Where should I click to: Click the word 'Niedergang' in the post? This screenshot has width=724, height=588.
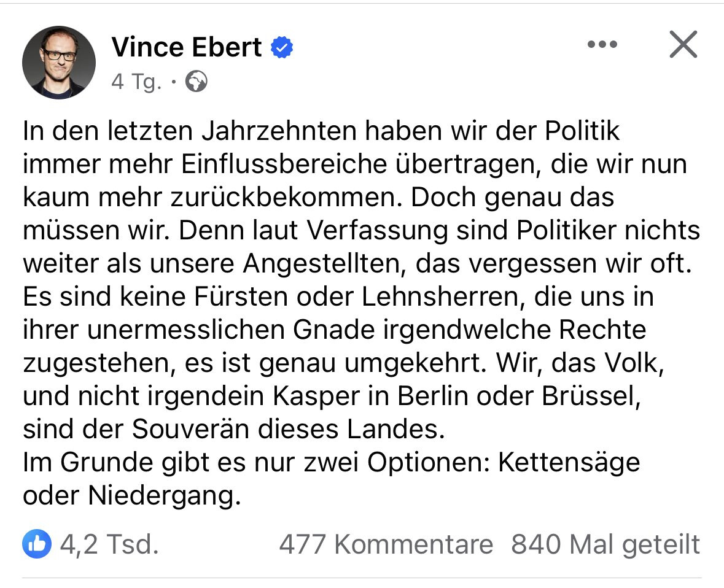click(161, 495)
